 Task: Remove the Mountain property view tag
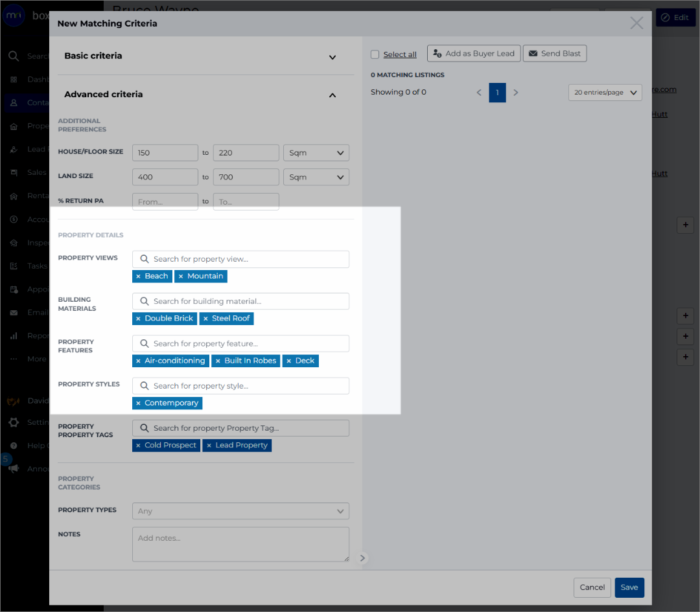(181, 277)
